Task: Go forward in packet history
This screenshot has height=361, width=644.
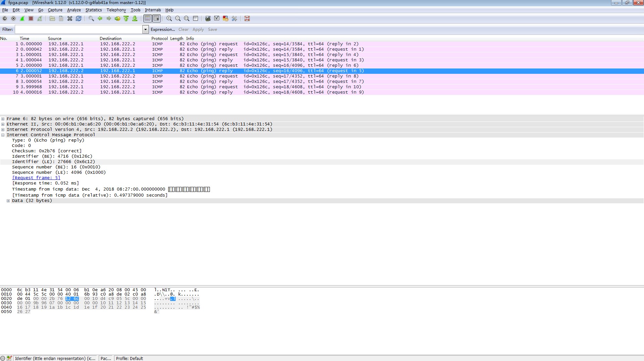Action: (109, 18)
